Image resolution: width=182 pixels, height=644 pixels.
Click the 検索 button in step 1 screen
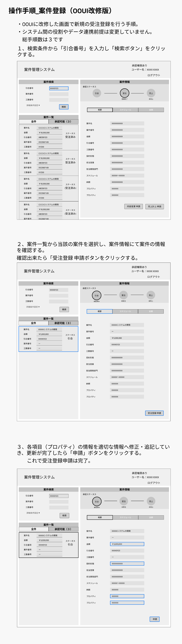coord(64,107)
